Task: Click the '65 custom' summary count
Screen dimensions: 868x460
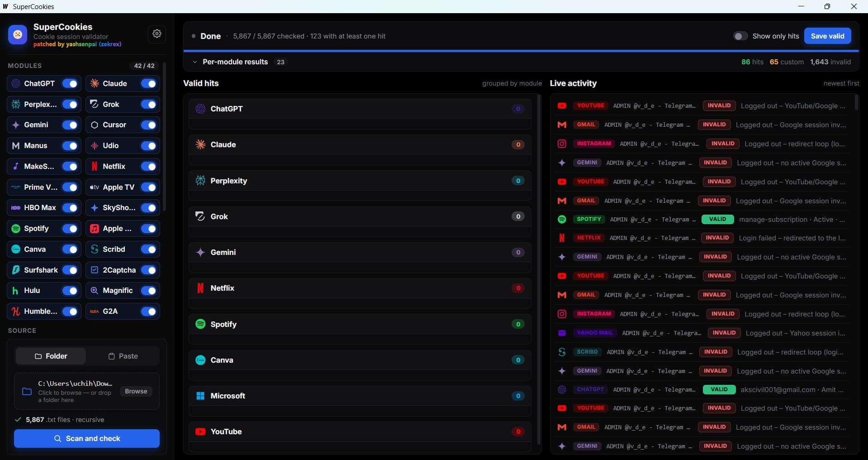Action: 787,62
